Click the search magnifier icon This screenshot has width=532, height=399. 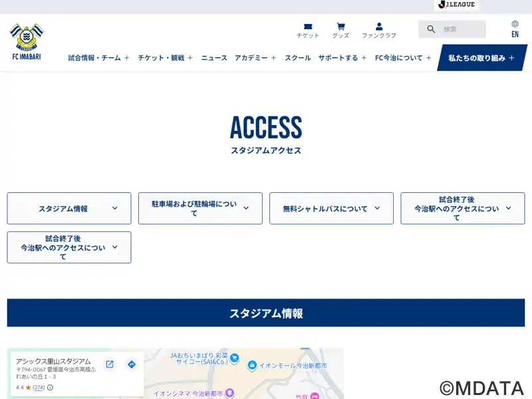[431, 29]
